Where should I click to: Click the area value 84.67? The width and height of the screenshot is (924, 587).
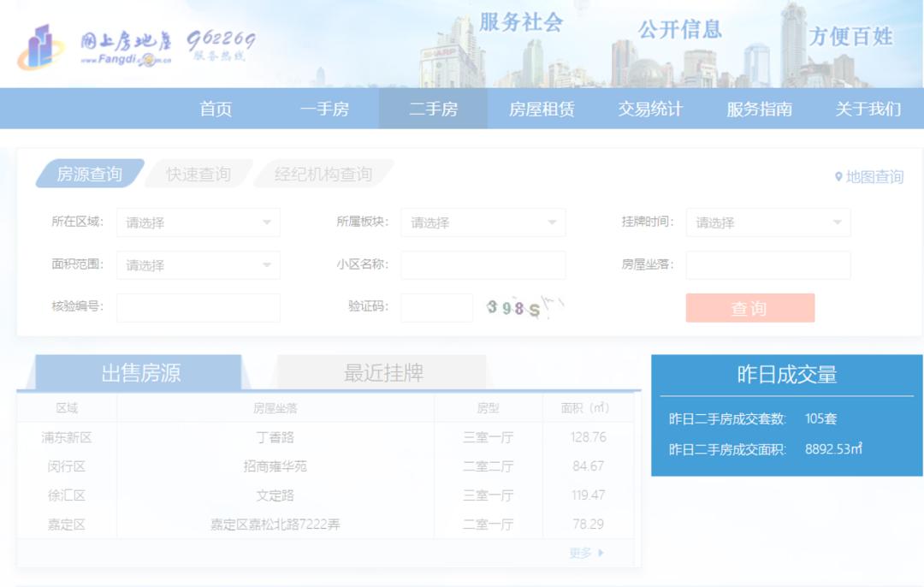[588, 466]
